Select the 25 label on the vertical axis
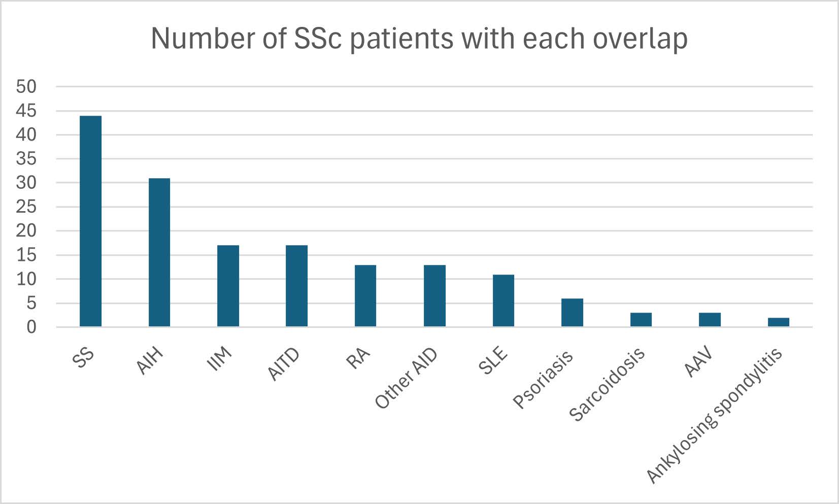The height and width of the screenshot is (504, 839). click(26, 207)
